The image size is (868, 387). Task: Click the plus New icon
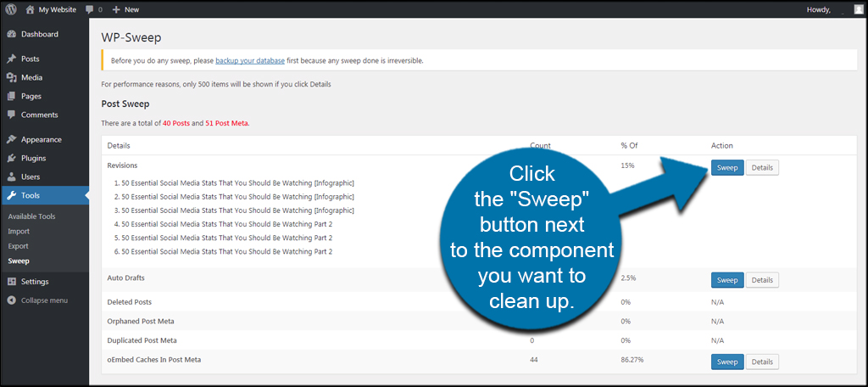pos(115,9)
